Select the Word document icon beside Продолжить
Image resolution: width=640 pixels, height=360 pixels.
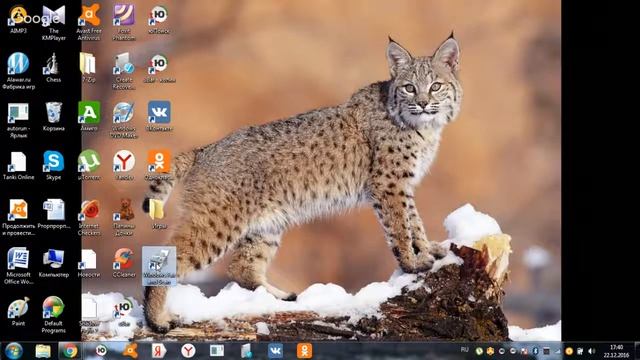53,214
